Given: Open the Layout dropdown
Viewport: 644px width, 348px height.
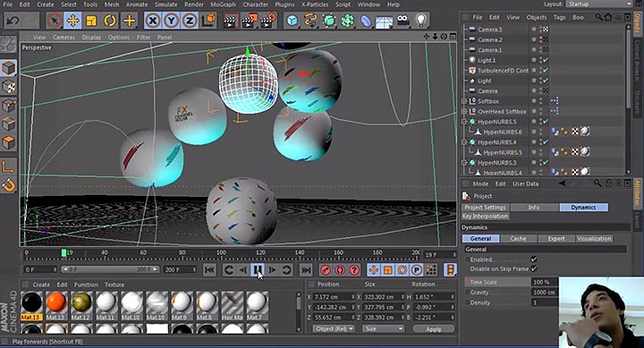Looking at the screenshot, I should [599, 4].
